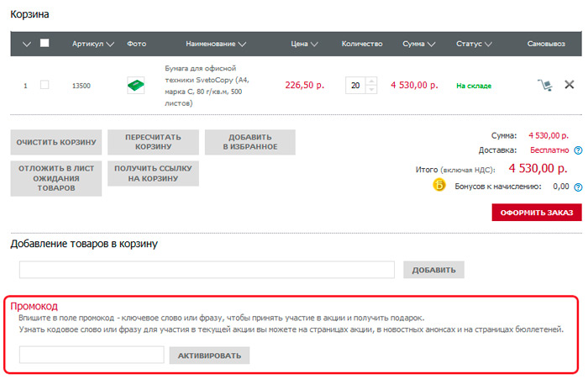
Task: Click the price 226,50 р.
Action: (x=304, y=85)
